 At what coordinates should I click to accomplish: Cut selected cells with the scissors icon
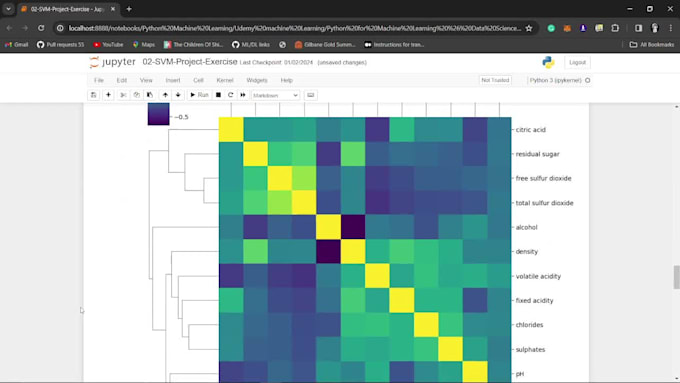point(123,95)
